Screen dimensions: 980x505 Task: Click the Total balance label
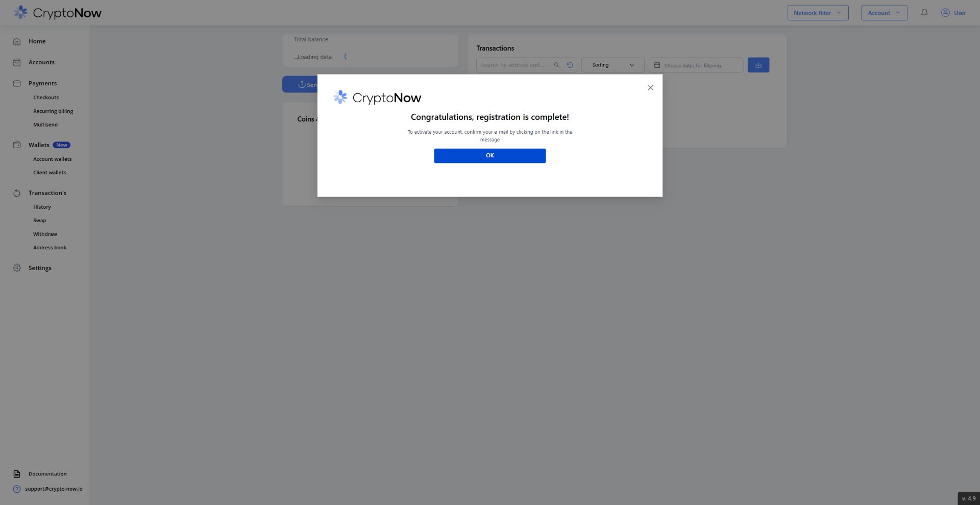311,39
